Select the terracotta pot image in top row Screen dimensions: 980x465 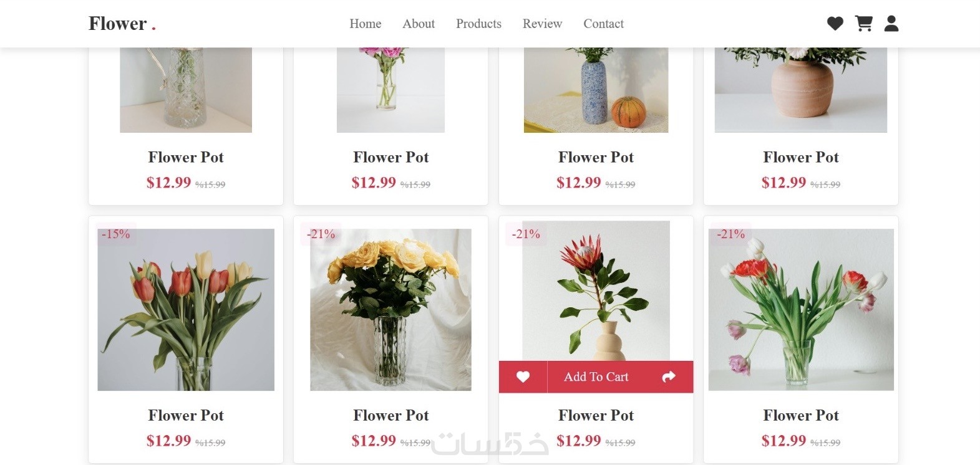tap(801, 90)
